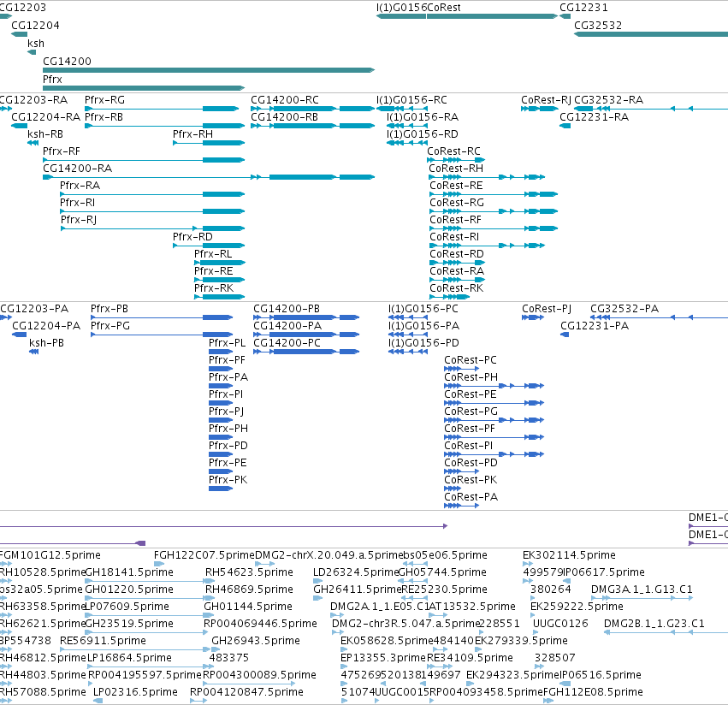Click the EK259222.5prime EST label
The width and height of the screenshot is (728, 705).
point(577,607)
